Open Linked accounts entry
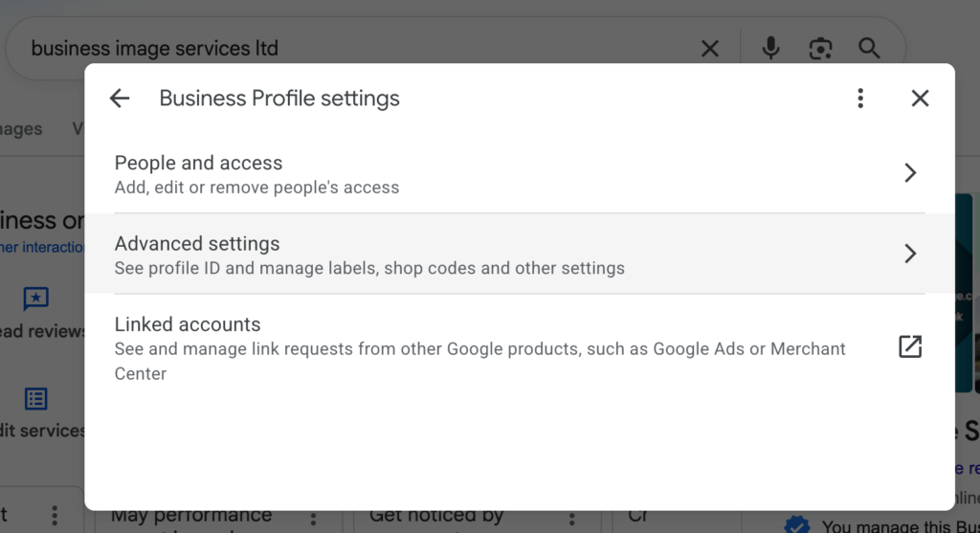The height and width of the screenshot is (533, 980). [x=520, y=348]
